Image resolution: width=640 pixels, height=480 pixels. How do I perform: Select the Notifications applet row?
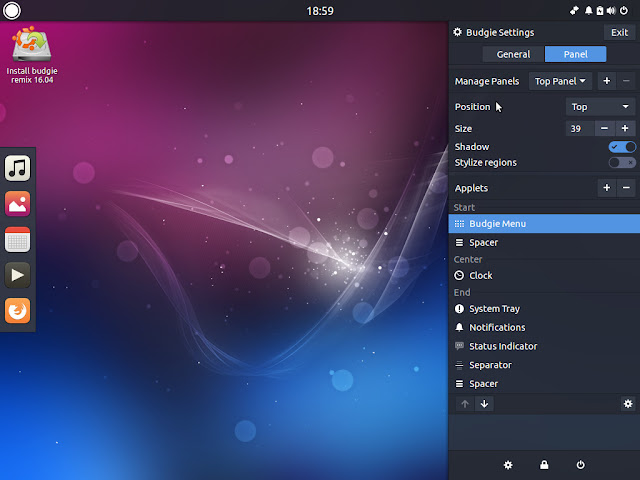544,327
